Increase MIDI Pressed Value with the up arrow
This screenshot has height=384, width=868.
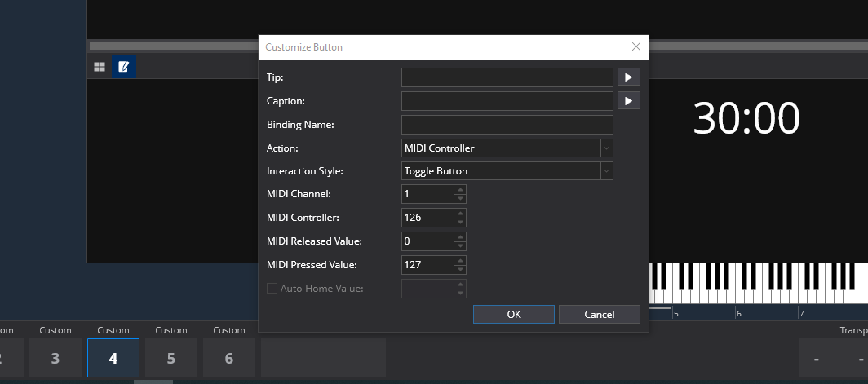point(460,261)
